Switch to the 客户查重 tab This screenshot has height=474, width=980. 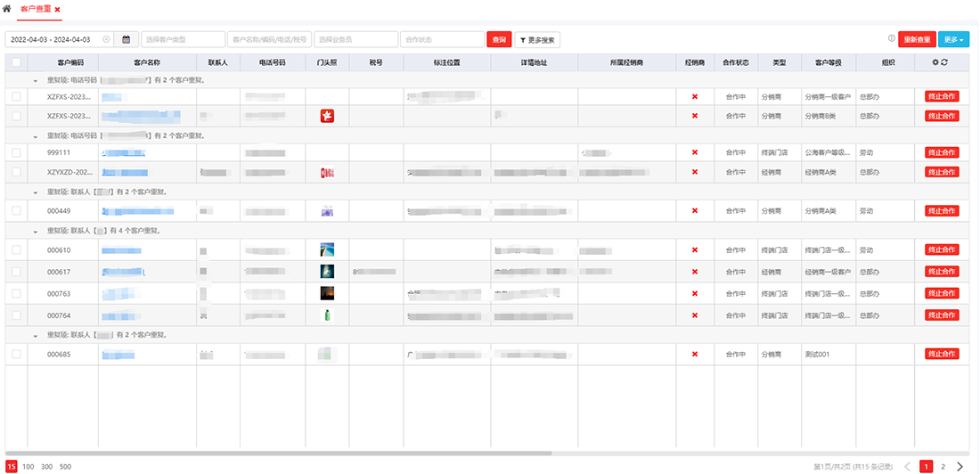35,9
